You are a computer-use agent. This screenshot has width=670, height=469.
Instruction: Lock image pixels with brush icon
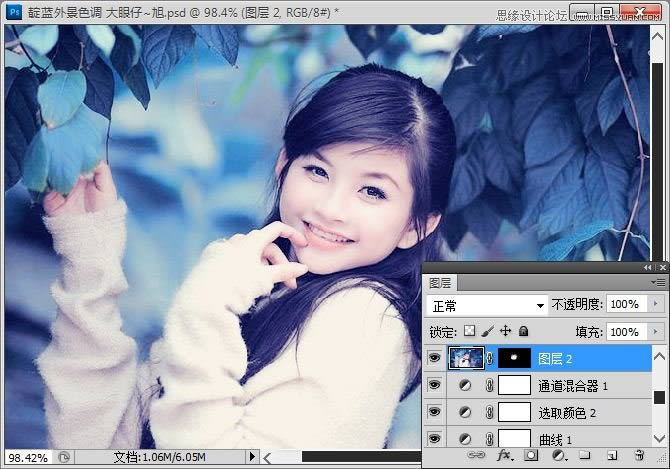(x=488, y=331)
